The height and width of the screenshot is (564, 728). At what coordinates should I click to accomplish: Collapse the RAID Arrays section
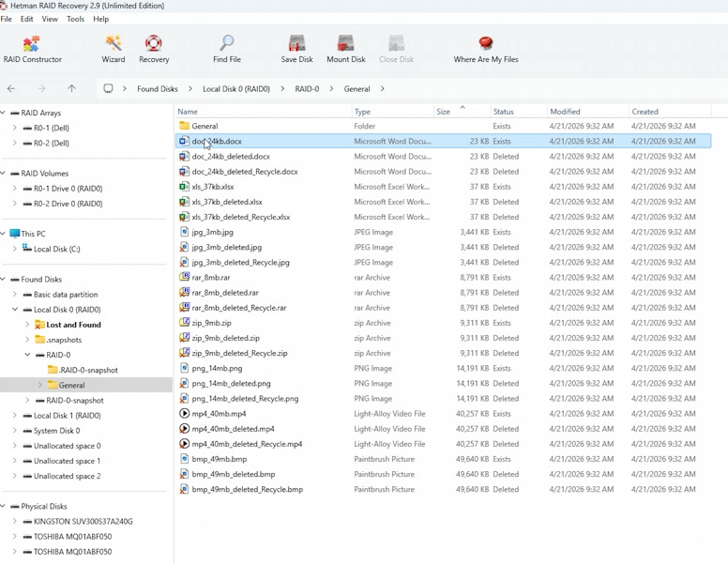click(x=3, y=113)
